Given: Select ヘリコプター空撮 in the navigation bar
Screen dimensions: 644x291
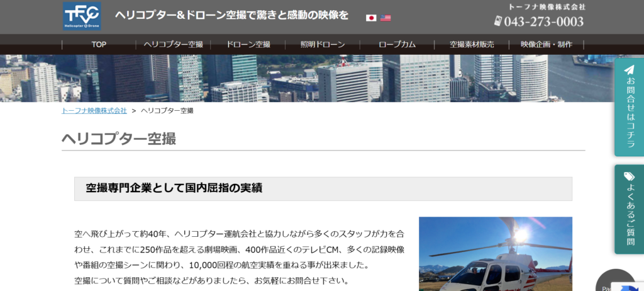Looking at the screenshot, I should coord(173,45).
